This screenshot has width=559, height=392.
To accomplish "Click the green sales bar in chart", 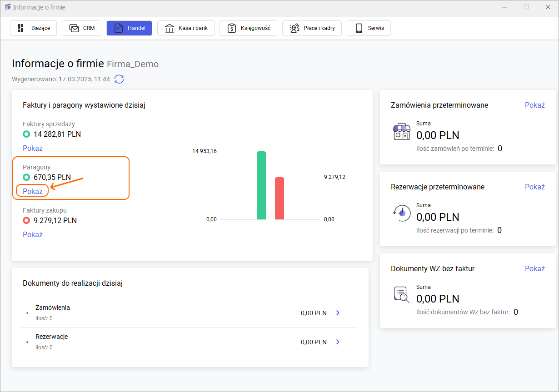I will click(x=261, y=185).
